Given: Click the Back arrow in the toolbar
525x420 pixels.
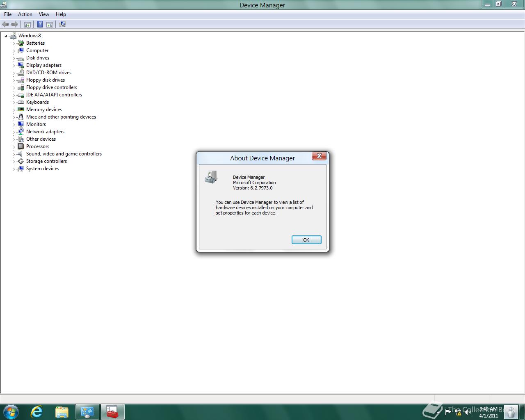Looking at the screenshot, I should pos(5,25).
